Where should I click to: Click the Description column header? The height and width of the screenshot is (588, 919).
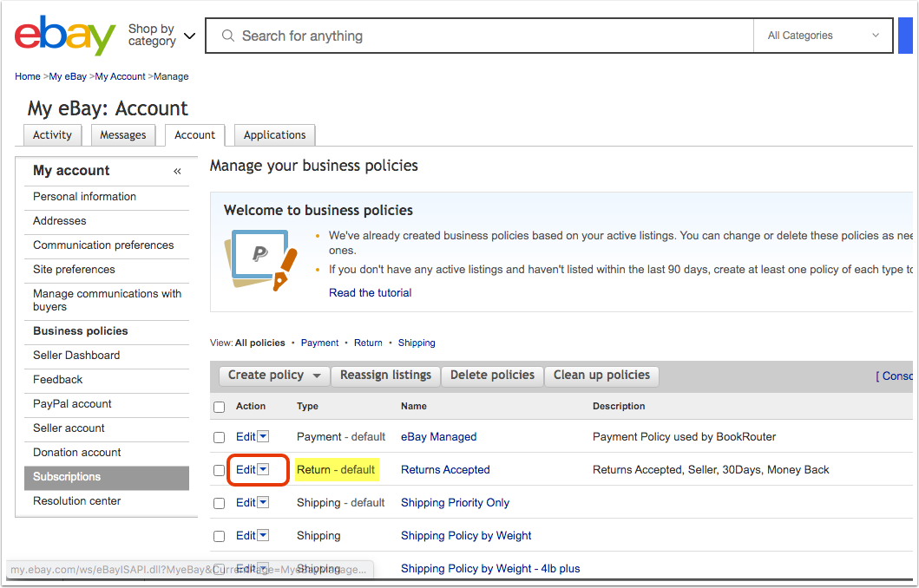click(x=619, y=407)
